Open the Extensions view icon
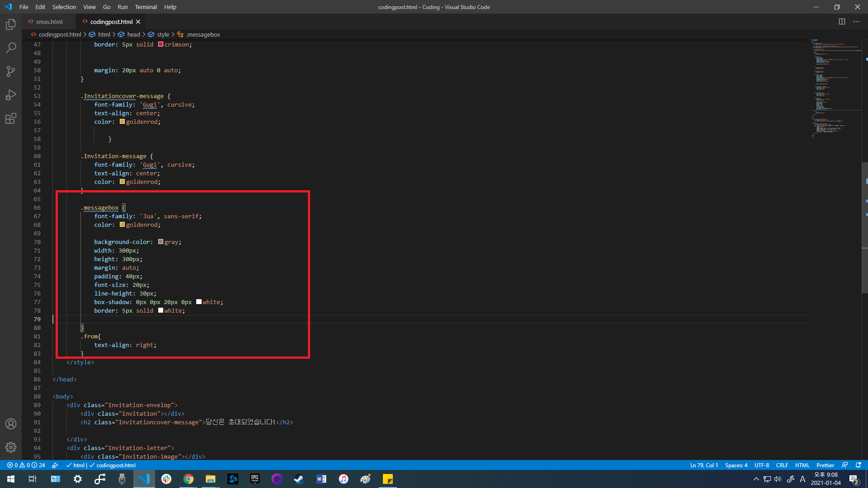This screenshot has width=868, height=488. [x=11, y=118]
